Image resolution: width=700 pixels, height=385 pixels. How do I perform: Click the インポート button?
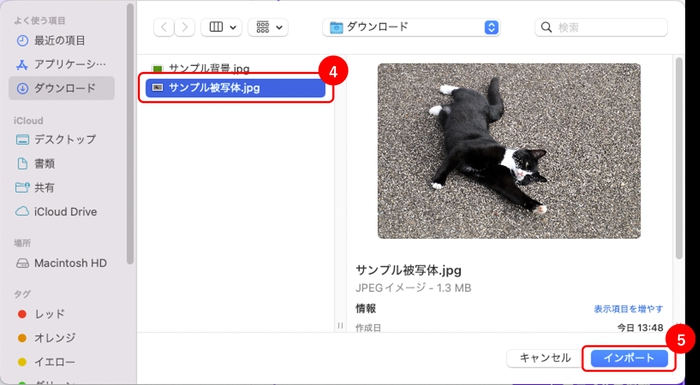point(629,358)
